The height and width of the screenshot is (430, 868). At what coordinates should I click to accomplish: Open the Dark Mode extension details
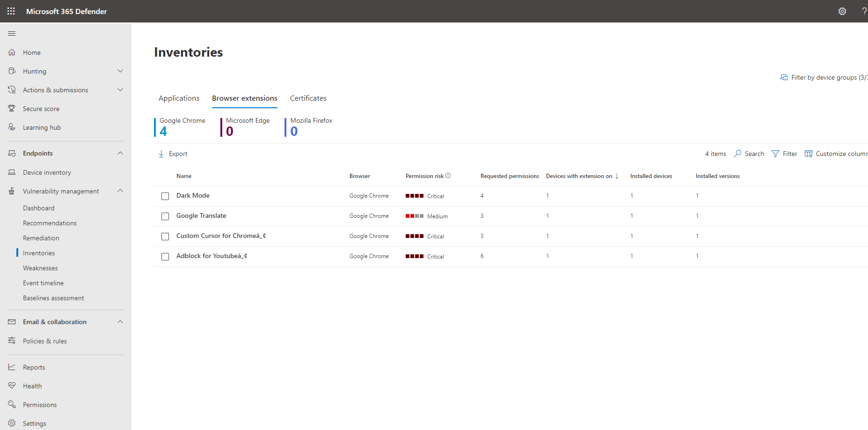pyautogui.click(x=193, y=195)
